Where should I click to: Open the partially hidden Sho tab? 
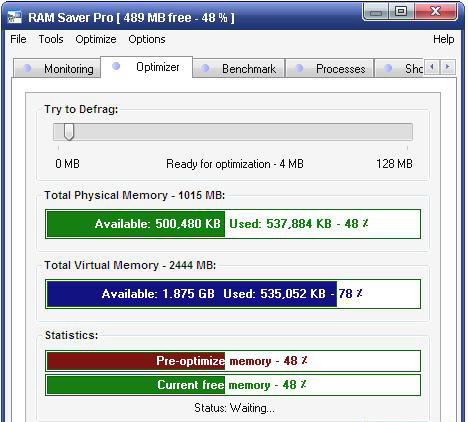(399, 68)
